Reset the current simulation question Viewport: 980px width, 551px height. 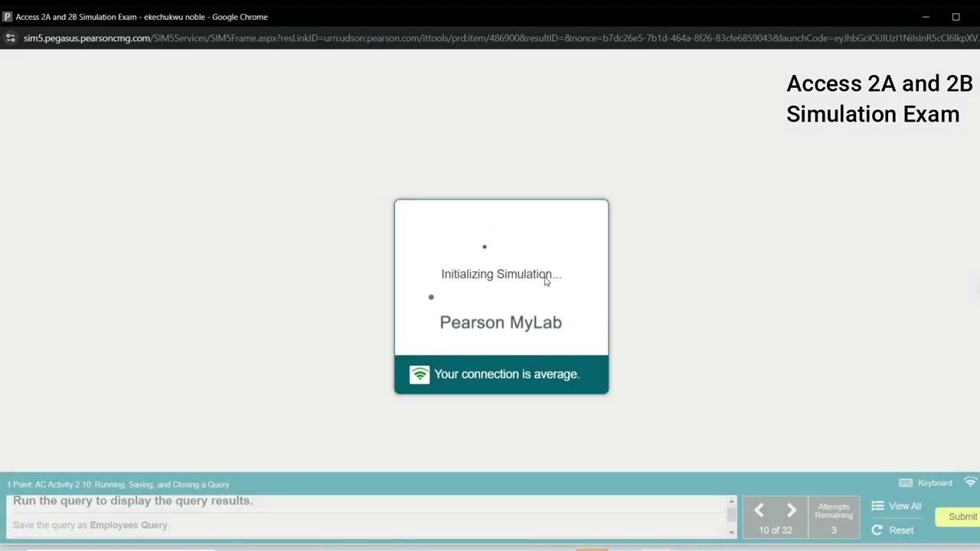[893, 530]
